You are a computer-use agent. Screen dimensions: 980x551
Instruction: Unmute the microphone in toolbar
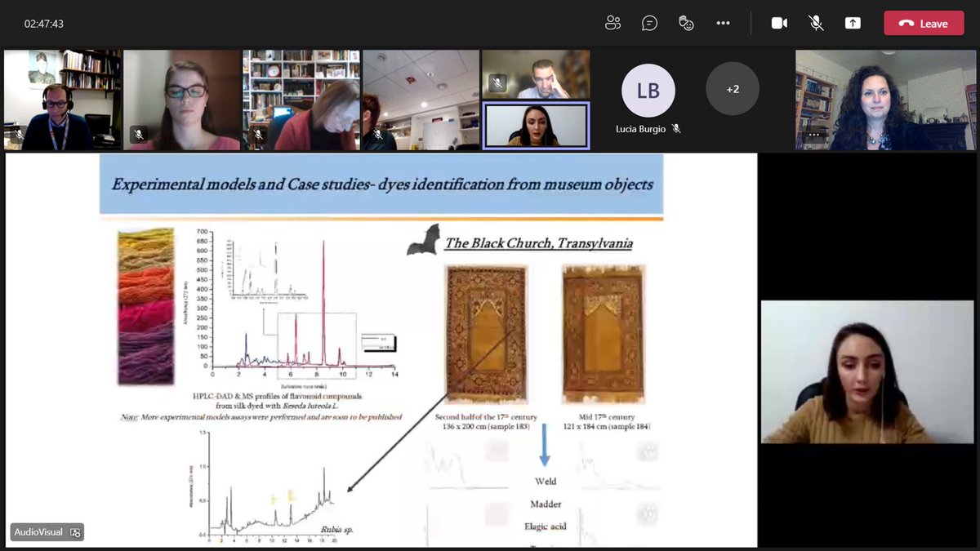816,23
